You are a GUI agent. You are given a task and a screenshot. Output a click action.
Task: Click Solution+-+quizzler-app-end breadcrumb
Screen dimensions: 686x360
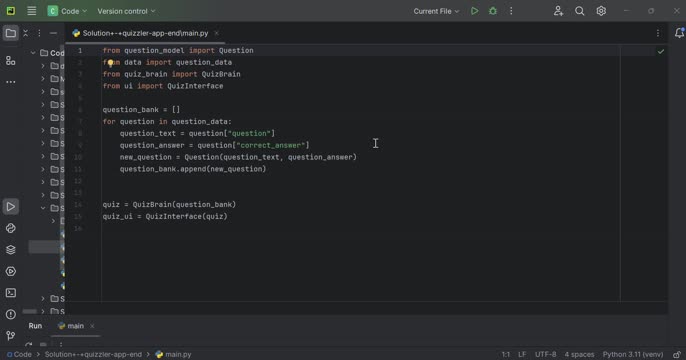(x=93, y=354)
